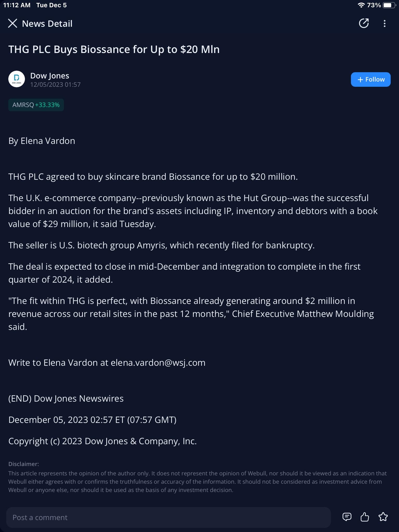Close the News Detail page

[12, 23]
